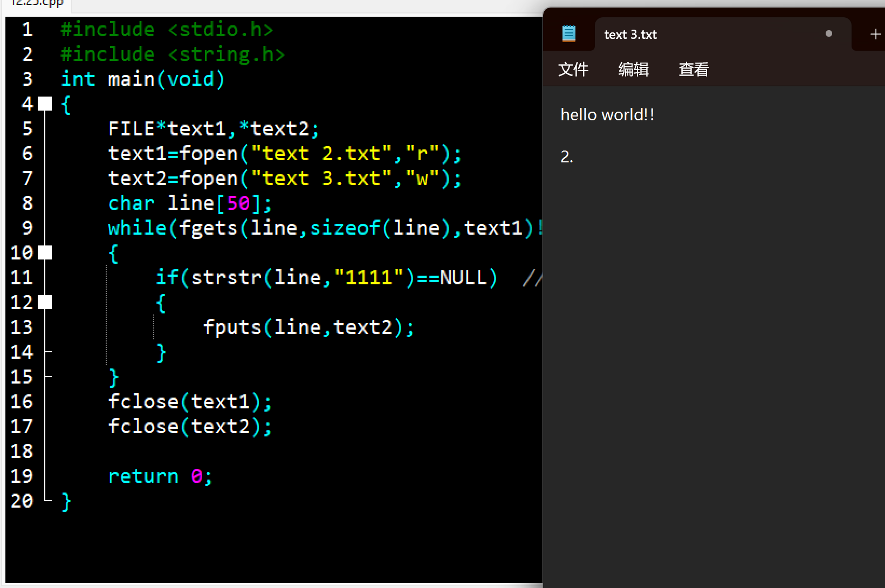Click the while(fgets(line,sizeof(line),text1) statement
This screenshot has width=885, height=588.
coord(325,228)
